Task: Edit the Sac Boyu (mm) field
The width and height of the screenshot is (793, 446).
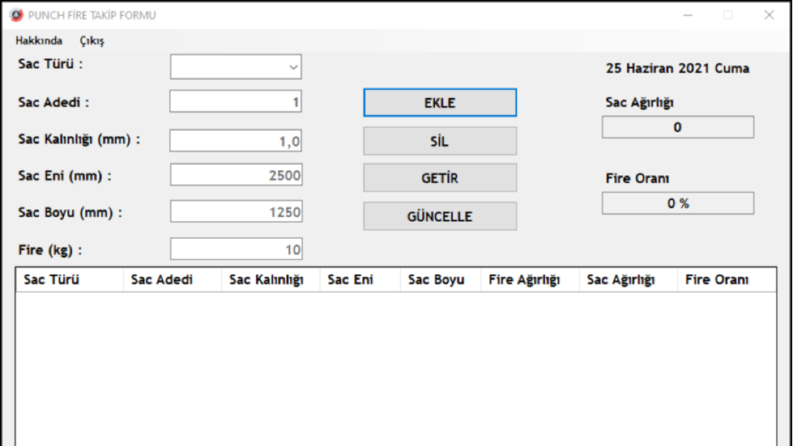Action: pyautogui.click(x=236, y=211)
